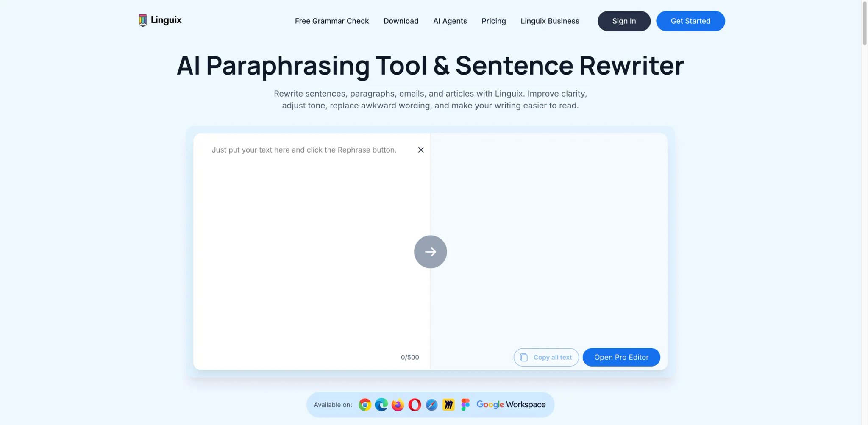This screenshot has width=868, height=425.
Task: Click Copy all text button
Action: coord(546,357)
